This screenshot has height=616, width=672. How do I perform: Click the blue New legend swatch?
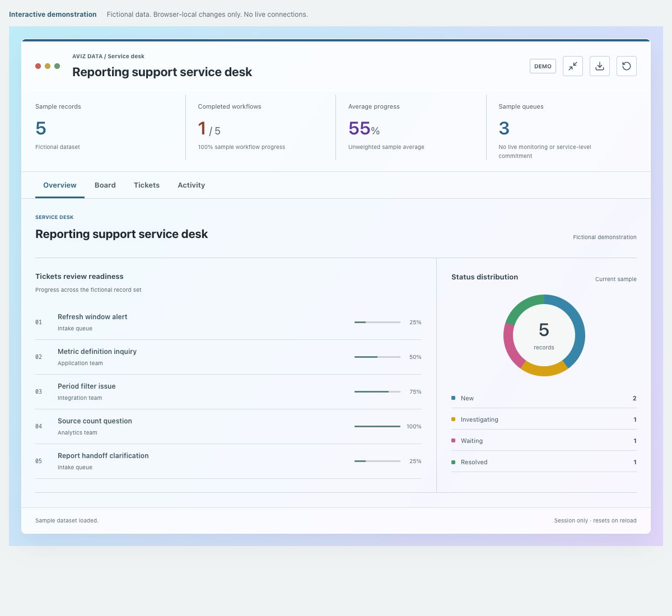454,398
